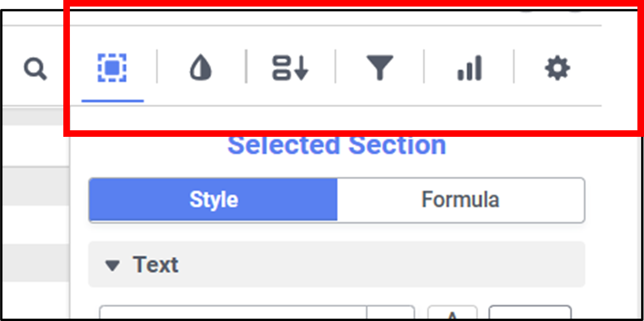
Task: Collapse the Text section triangle
Action: (x=112, y=265)
